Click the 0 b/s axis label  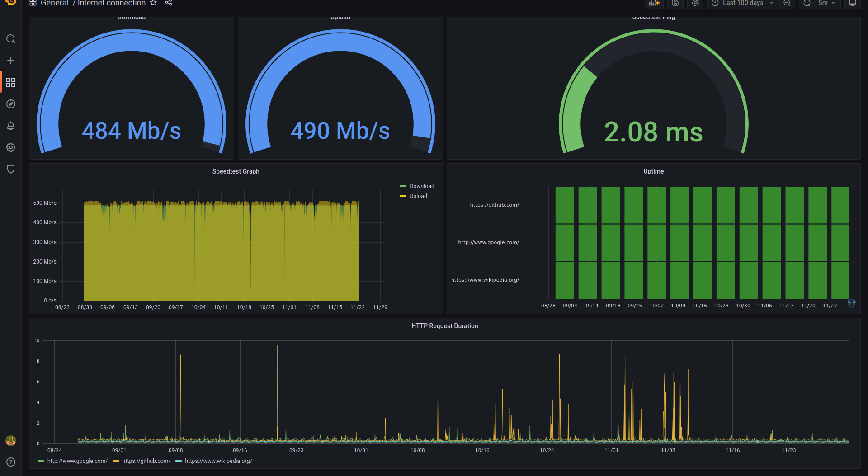click(50, 301)
